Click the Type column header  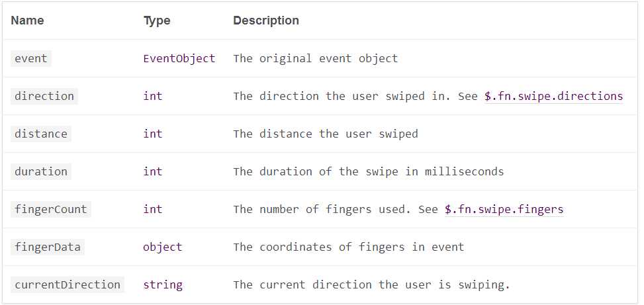(x=157, y=21)
